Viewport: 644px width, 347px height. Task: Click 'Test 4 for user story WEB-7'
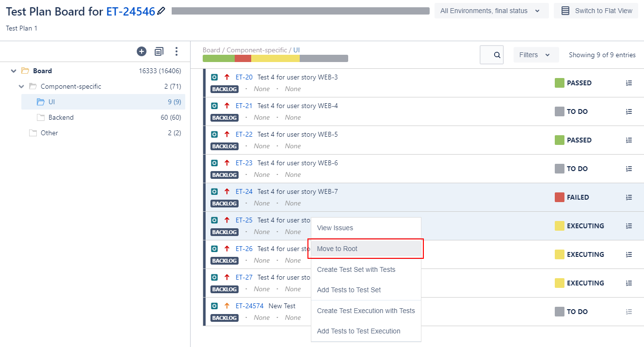[x=298, y=191]
